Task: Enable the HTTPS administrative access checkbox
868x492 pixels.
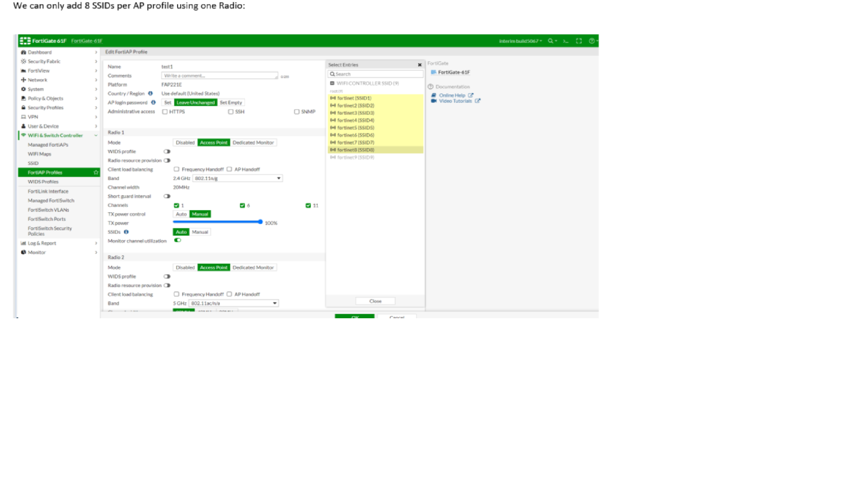Action: 165,112
